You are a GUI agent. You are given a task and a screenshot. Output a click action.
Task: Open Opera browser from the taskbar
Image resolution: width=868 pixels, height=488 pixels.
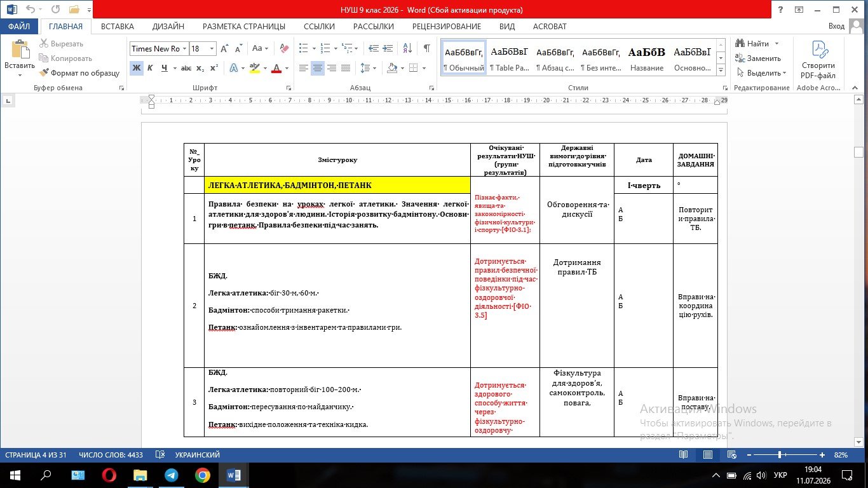pos(109,475)
